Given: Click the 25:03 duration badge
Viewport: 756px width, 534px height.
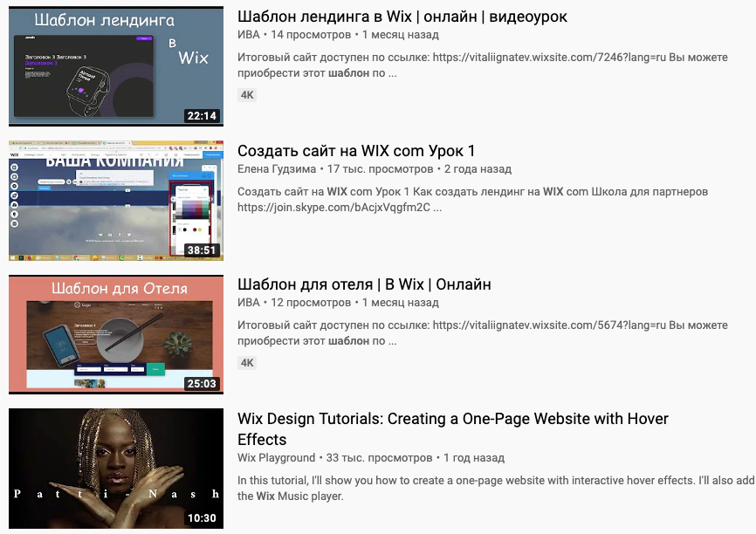Looking at the screenshot, I should pos(202,384).
